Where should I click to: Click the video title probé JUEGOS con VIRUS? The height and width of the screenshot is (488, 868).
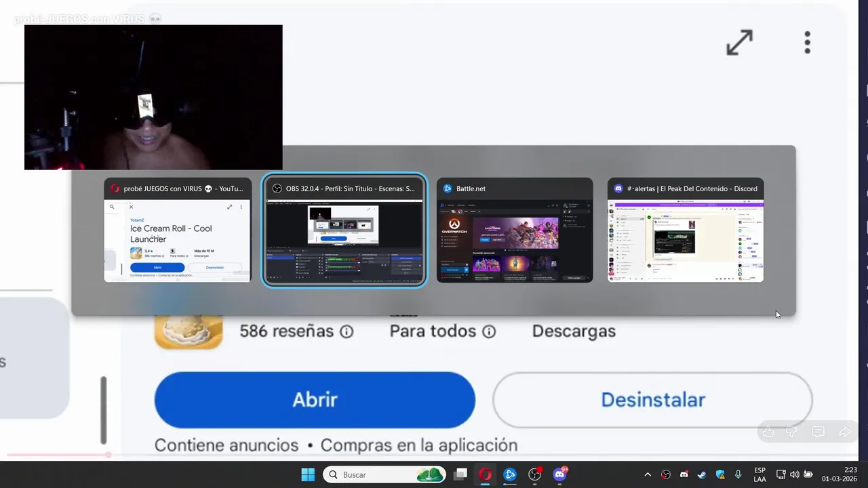coord(88,19)
